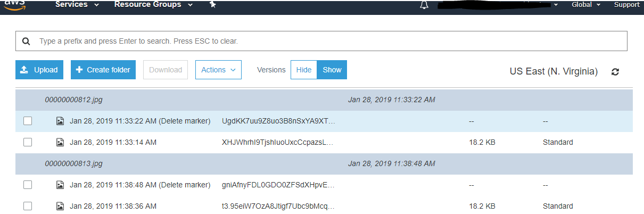Click the disabled Download button
The image size is (644, 214).
(x=166, y=70)
